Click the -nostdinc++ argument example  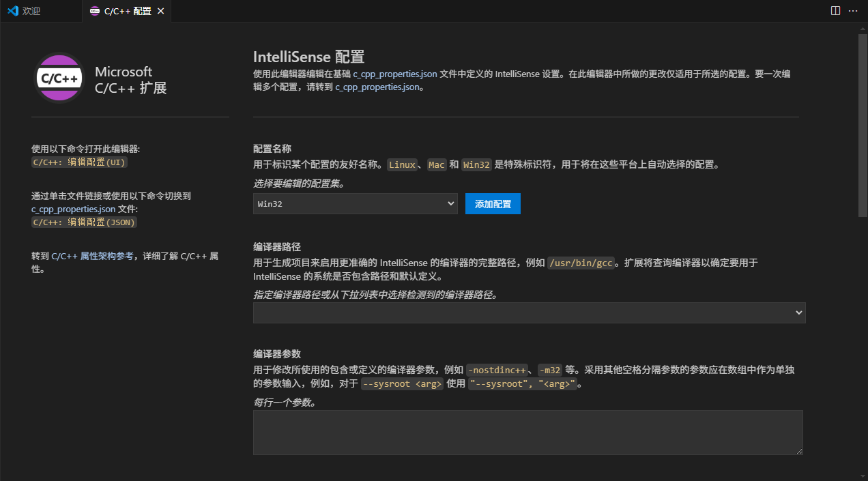coord(497,370)
